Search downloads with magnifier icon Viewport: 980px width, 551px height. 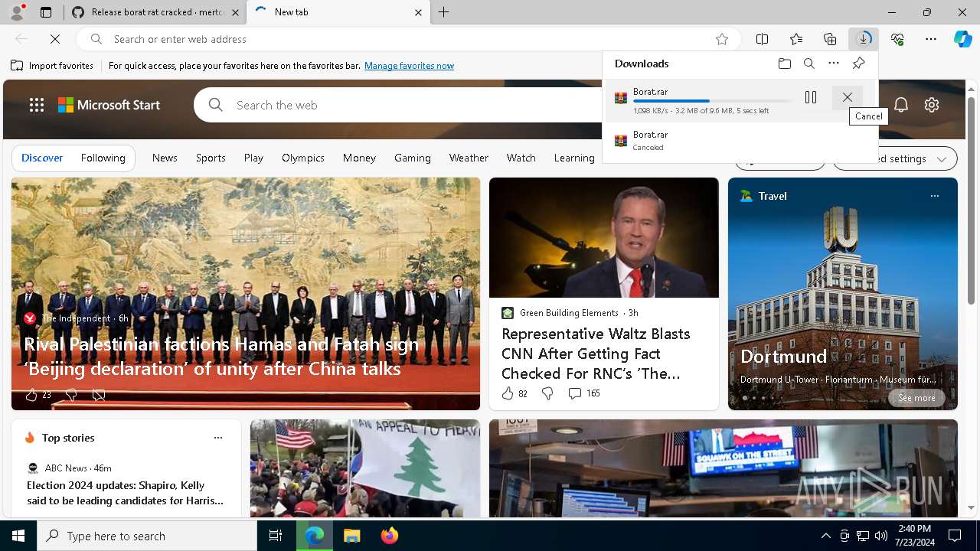tap(809, 64)
